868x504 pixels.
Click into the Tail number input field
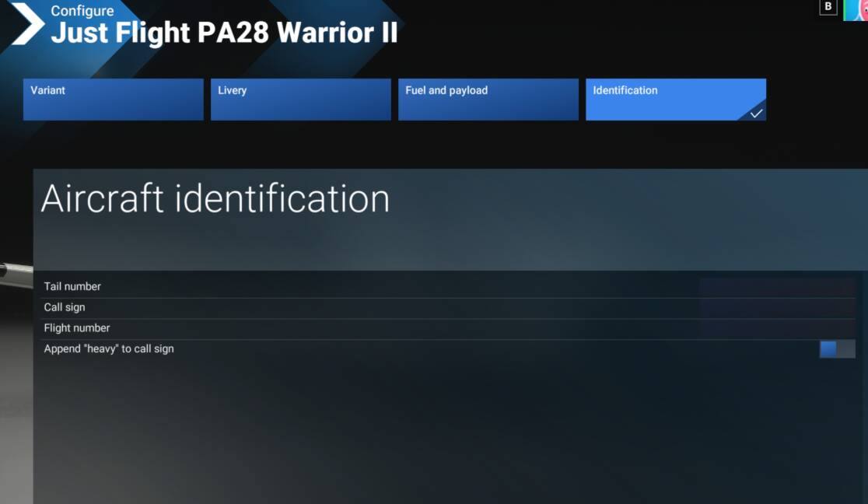point(776,287)
